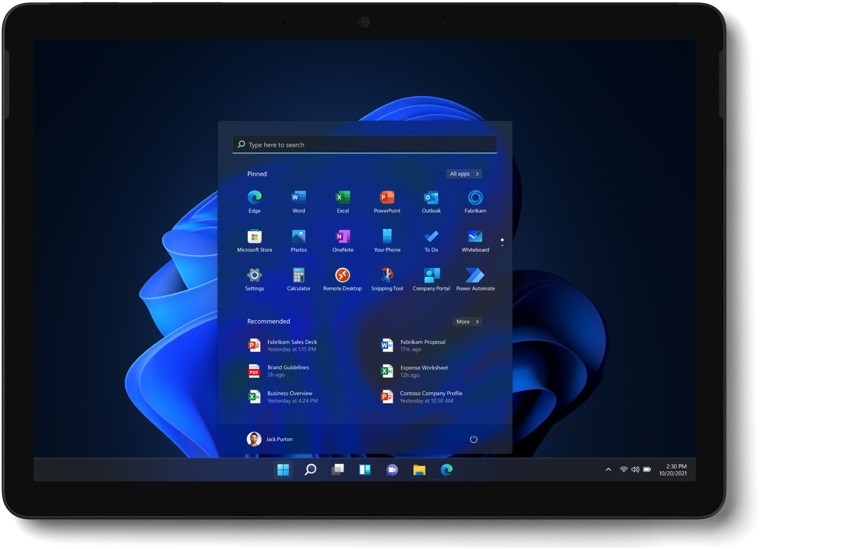The height and width of the screenshot is (549, 864).
Task: Launch Microsoft Store
Action: tap(254, 240)
